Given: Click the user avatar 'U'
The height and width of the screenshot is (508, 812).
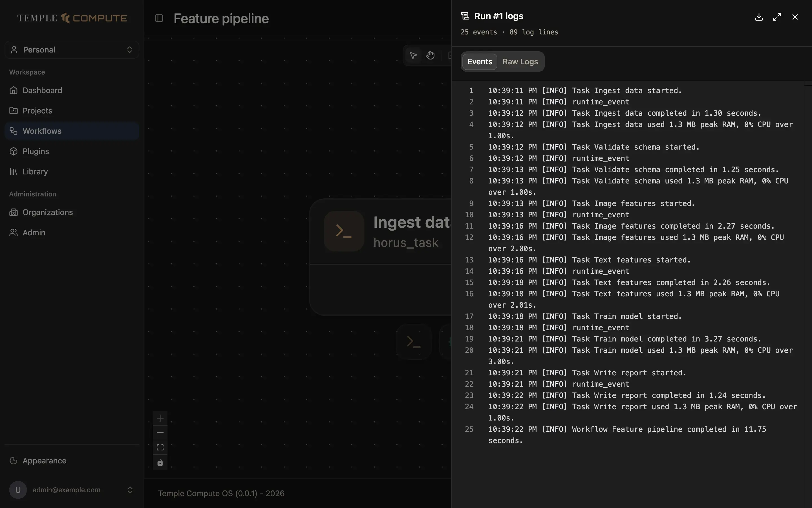Looking at the screenshot, I should click(18, 490).
